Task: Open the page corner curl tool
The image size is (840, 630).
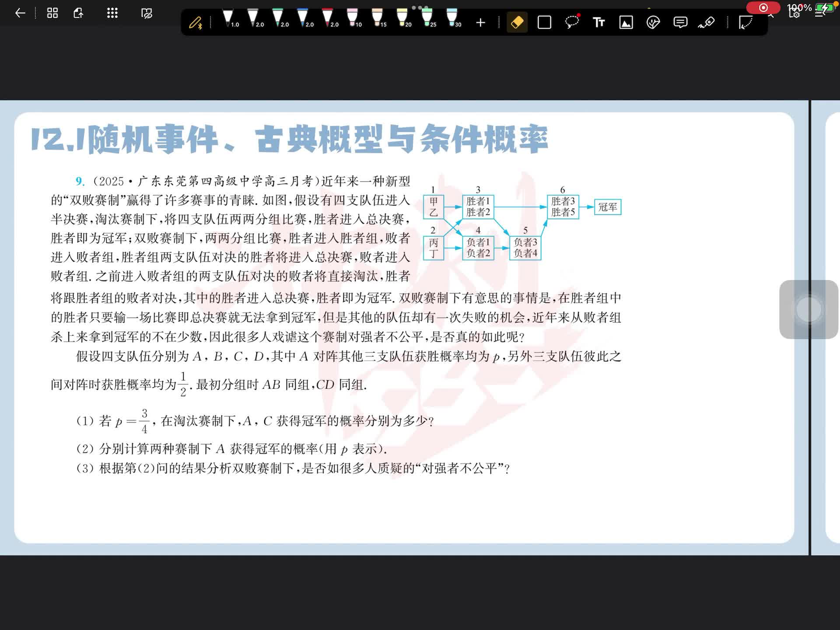Action: point(745,22)
